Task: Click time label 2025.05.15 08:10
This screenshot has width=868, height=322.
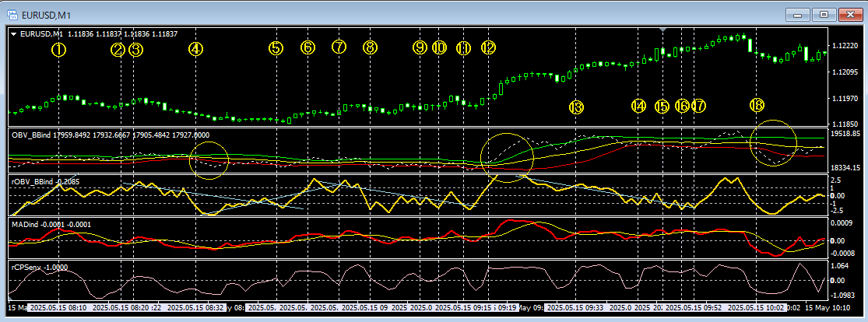Action: [58, 306]
